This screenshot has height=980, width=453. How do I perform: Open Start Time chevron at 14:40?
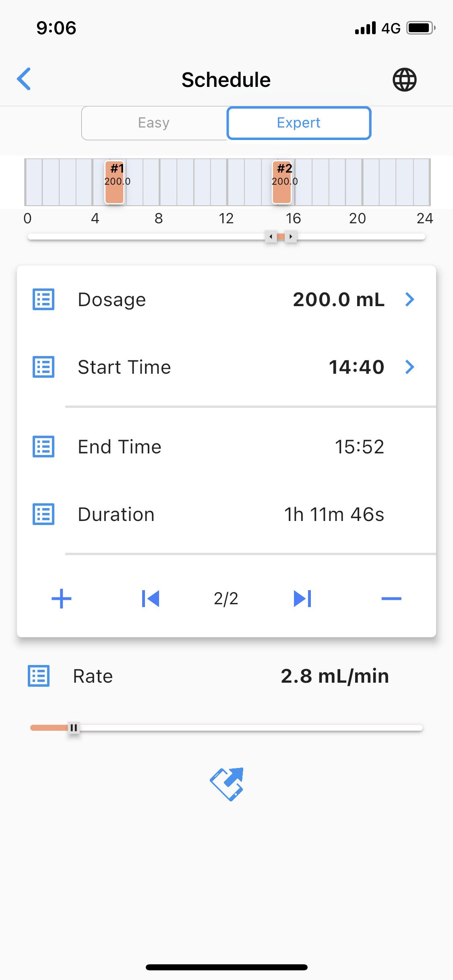coord(410,367)
